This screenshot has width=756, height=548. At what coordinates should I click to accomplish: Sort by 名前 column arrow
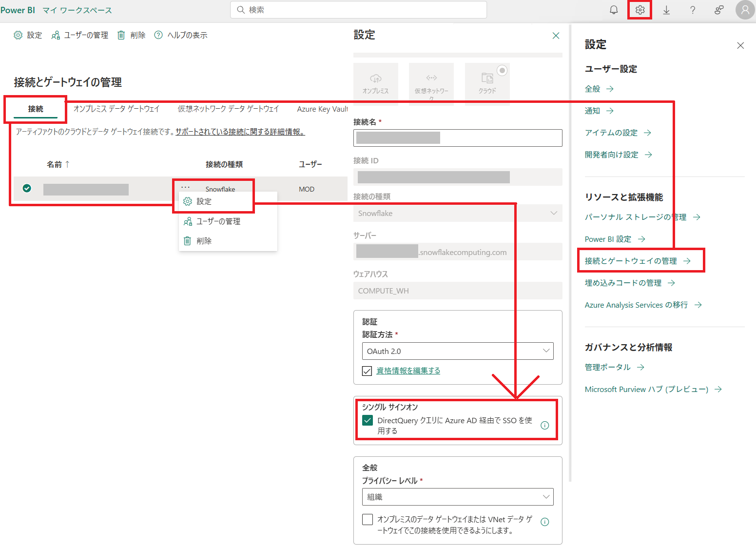pyautogui.click(x=67, y=164)
